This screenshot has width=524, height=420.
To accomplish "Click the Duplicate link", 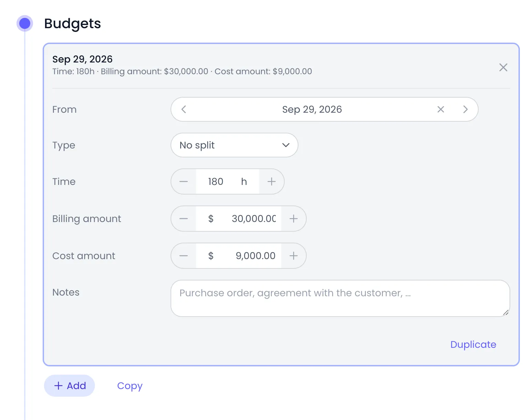I will click(x=473, y=344).
